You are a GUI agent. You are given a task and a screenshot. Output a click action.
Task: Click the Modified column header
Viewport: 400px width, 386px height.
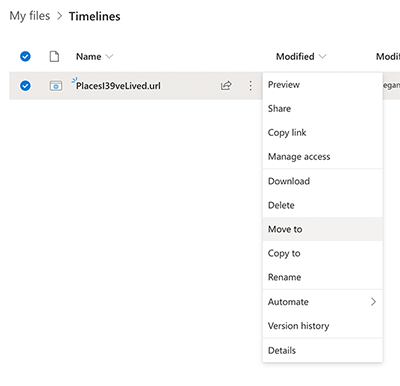295,57
